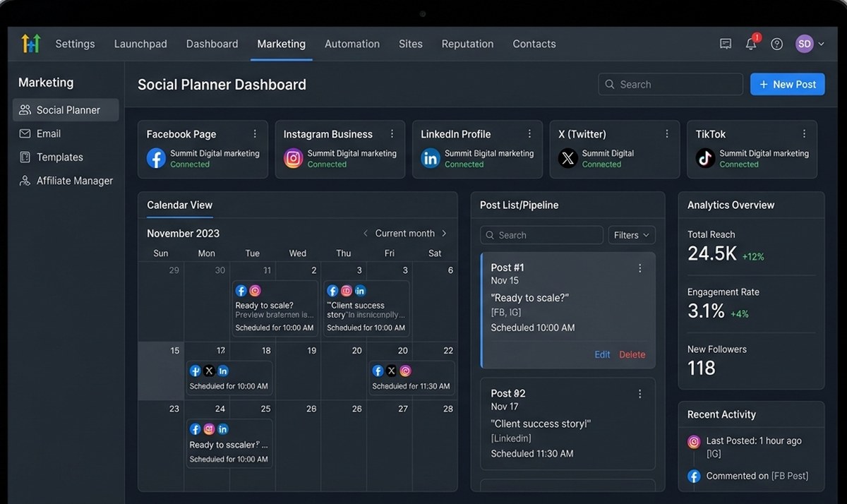Select calendar day 15
The width and height of the screenshot is (847, 504).
tap(161, 371)
